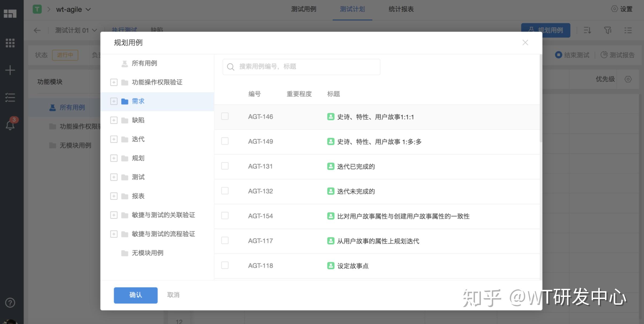The width and height of the screenshot is (644, 324).
Task: Expand the 规划 folder node
Action: click(x=114, y=158)
